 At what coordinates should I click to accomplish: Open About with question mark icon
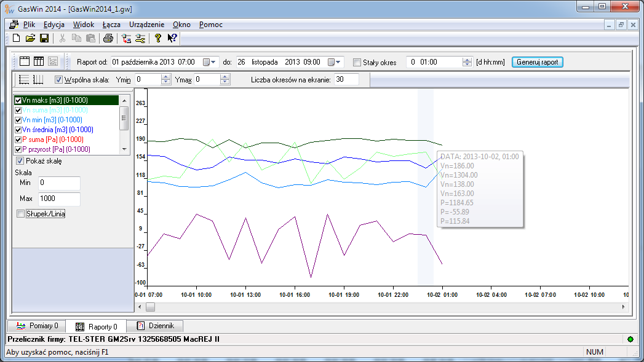click(157, 38)
